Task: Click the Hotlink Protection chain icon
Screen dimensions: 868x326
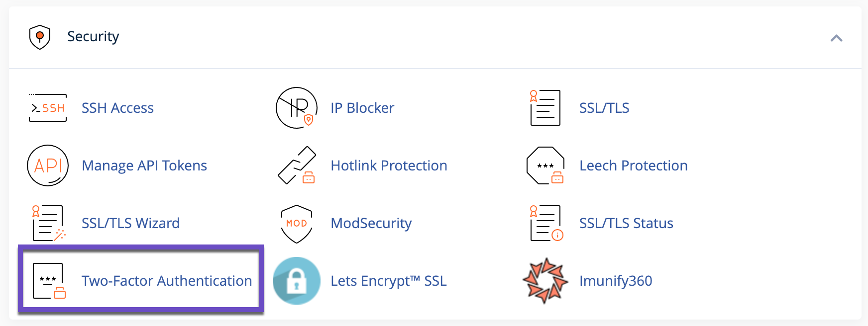Action: [x=297, y=165]
